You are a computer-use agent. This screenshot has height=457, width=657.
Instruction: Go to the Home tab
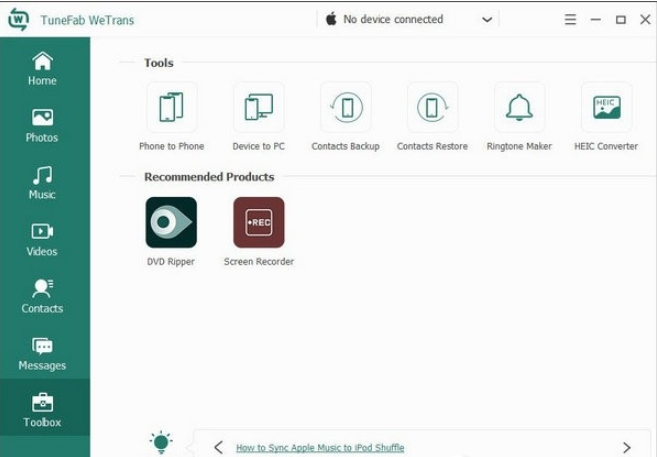[42, 69]
